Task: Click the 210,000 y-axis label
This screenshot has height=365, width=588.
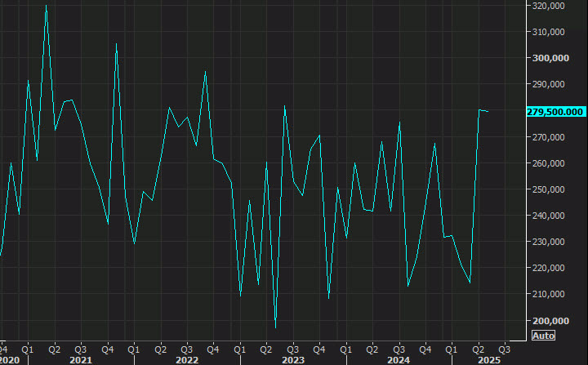Action: coord(548,294)
